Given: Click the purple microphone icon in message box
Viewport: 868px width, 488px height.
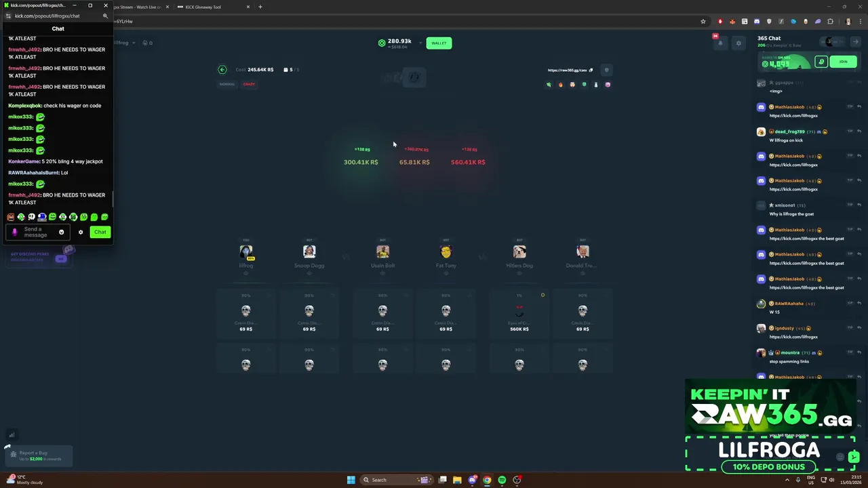Looking at the screenshot, I should (x=14, y=232).
